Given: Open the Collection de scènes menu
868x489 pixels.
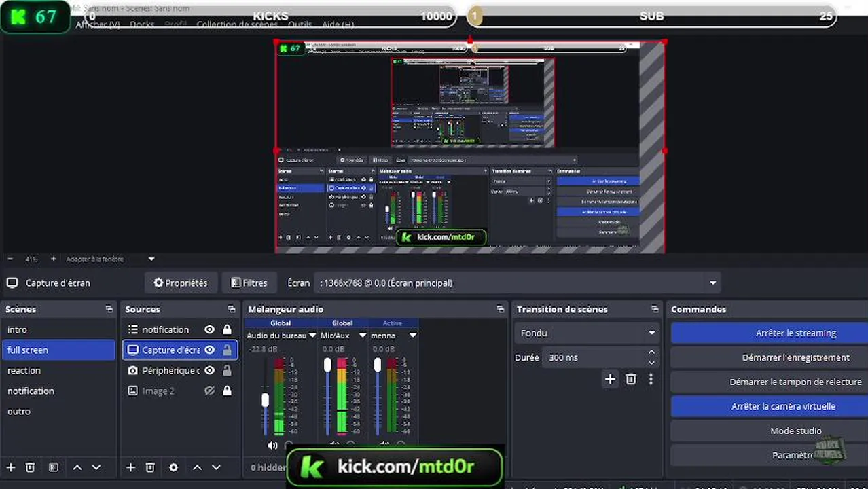Looking at the screenshot, I should coord(237,24).
